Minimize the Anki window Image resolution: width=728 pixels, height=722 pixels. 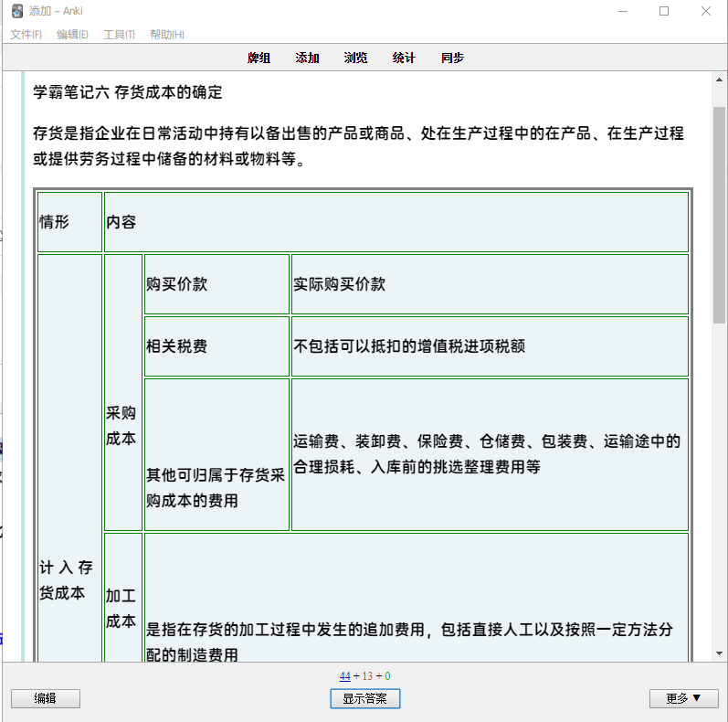pos(623,11)
